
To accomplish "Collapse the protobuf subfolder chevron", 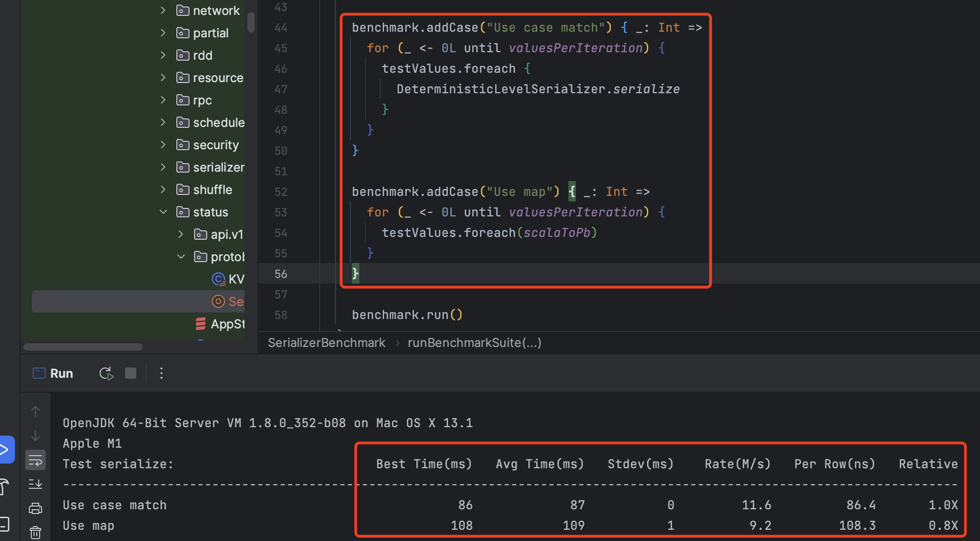I will [x=181, y=257].
